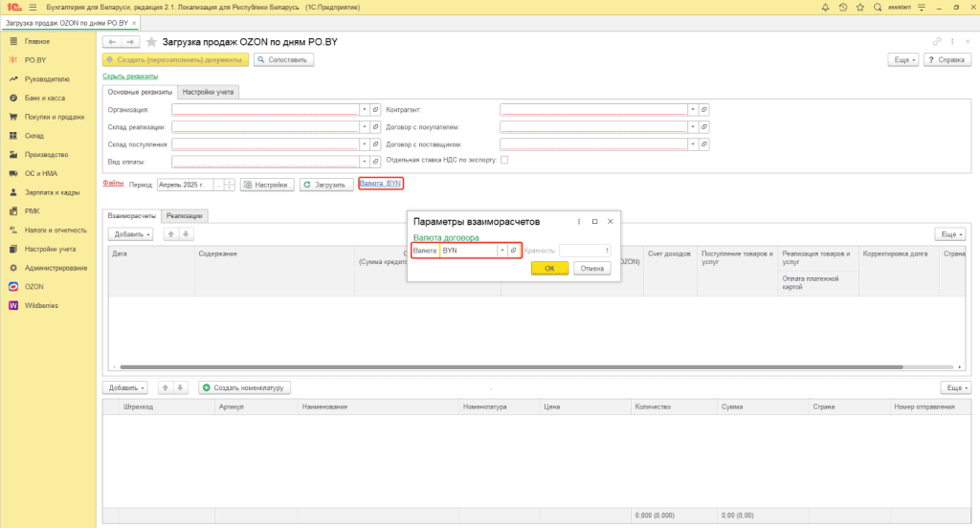Confirm dialog with OK button
The width and height of the screenshot is (980, 528).
(x=549, y=268)
